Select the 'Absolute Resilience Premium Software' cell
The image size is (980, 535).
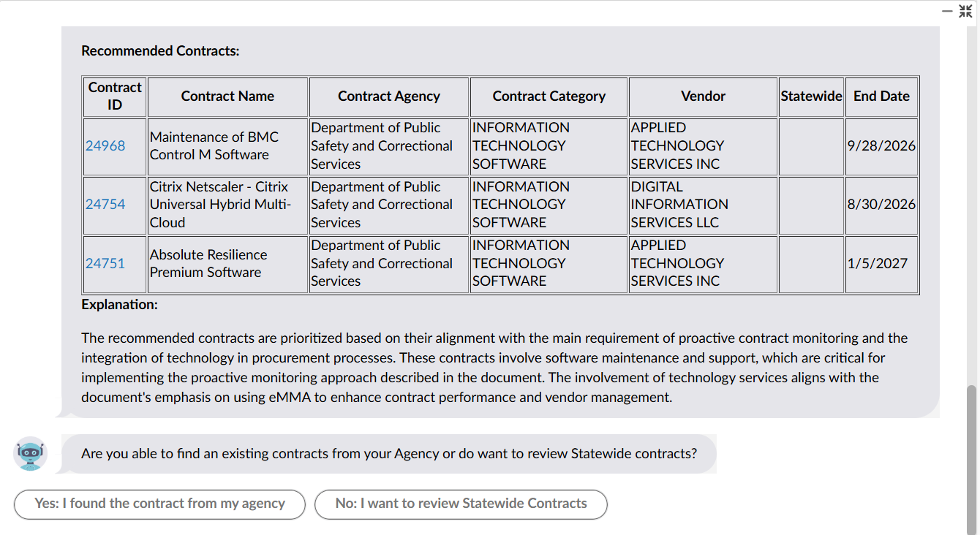coord(227,263)
